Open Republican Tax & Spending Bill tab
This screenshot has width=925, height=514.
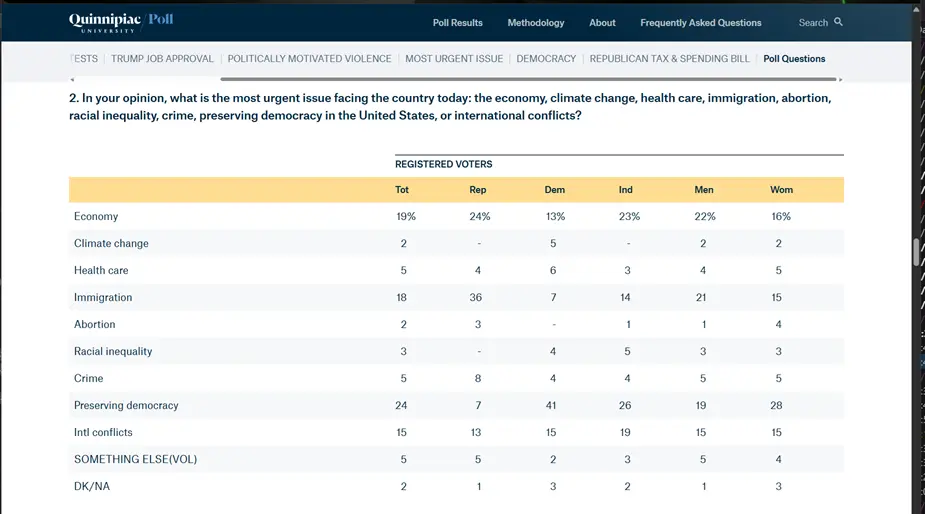pyautogui.click(x=669, y=59)
